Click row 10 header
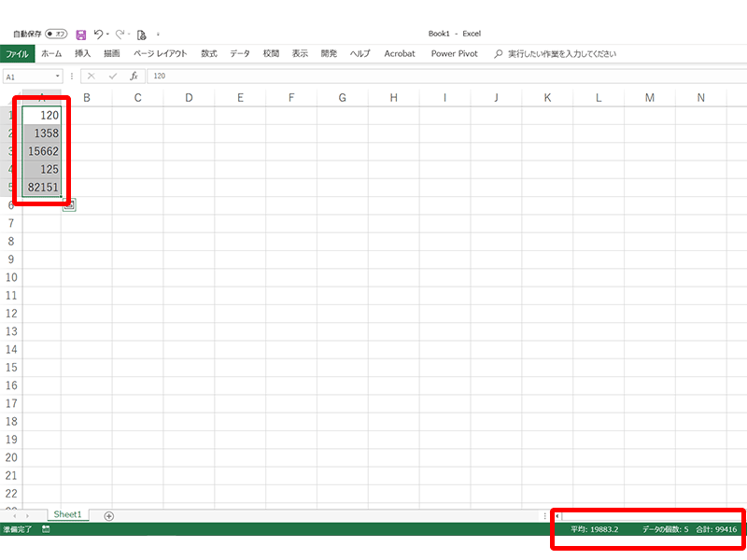The width and height of the screenshot is (747, 560). tap(10, 277)
